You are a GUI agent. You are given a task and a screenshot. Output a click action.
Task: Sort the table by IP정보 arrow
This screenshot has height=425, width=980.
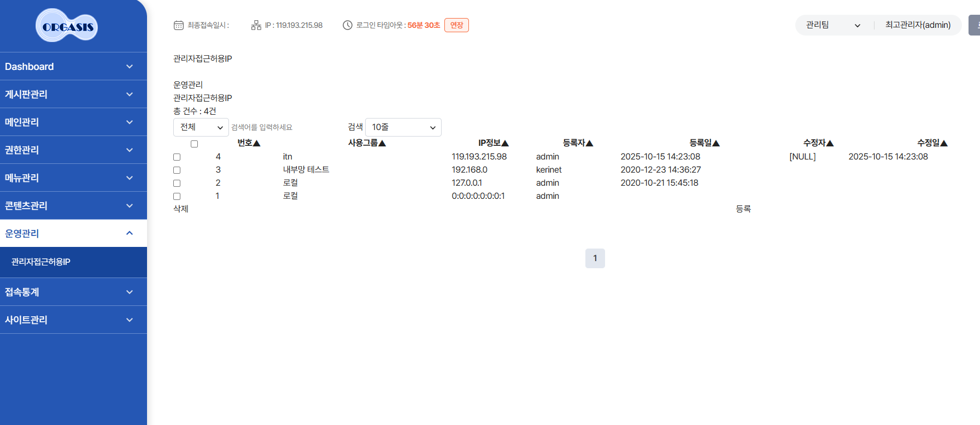click(x=505, y=143)
